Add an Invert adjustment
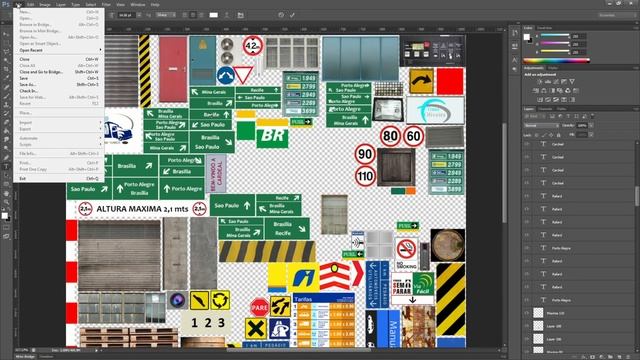640x360 pixels. (x=540, y=100)
